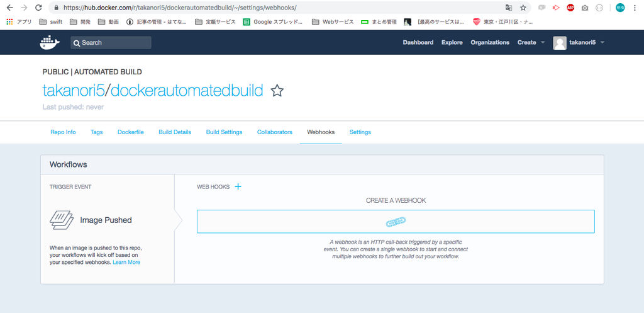The width and height of the screenshot is (644, 313).
Task: Reload the page with refresh icon
Action: pyautogui.click(x=38, y=8)
